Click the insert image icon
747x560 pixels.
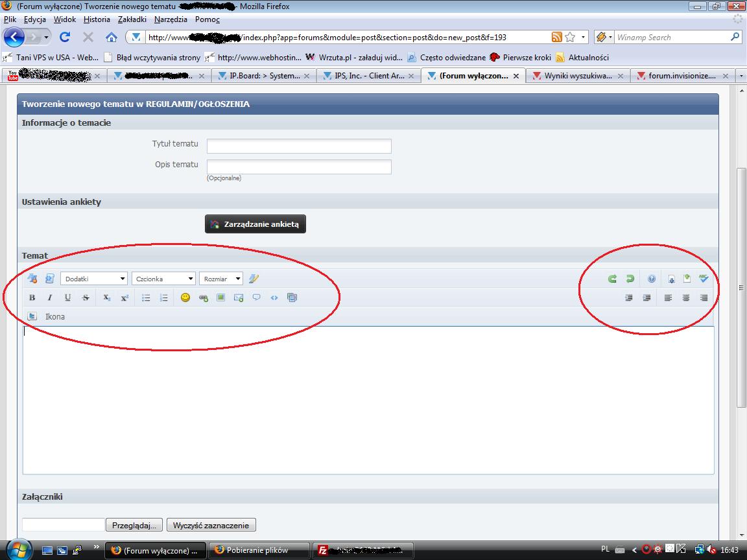[x=220, y=297]
